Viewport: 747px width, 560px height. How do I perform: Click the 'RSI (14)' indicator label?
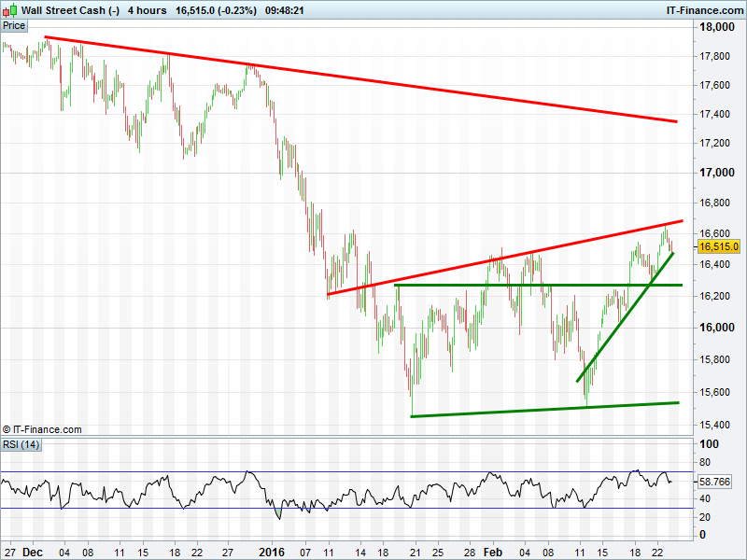21,444
